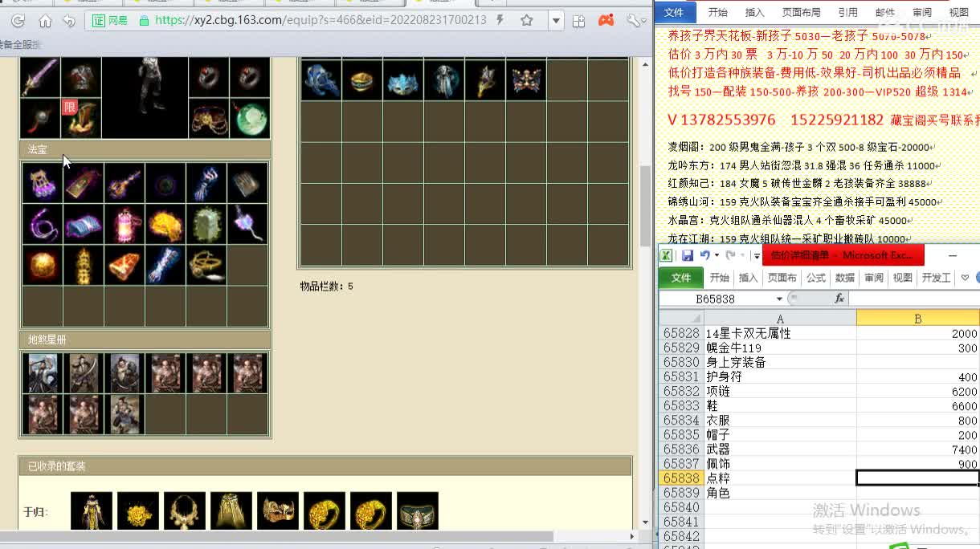Click the blue mask item in inventory
This screenshot has height=549, width=980.
[403, 81]
